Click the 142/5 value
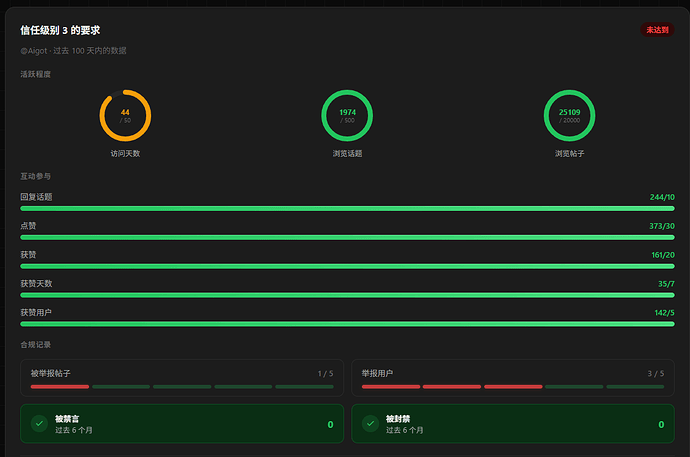This screenshot has width=690, height=457. [664, 313]
